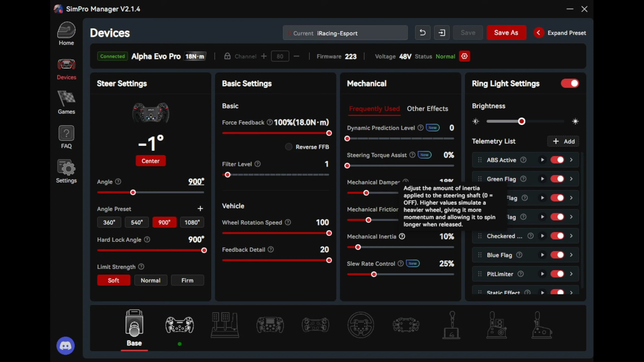This screenshot has width=644, height=362.
Task: Add a telemetry item with Add button
Action: tap(563, 141)
